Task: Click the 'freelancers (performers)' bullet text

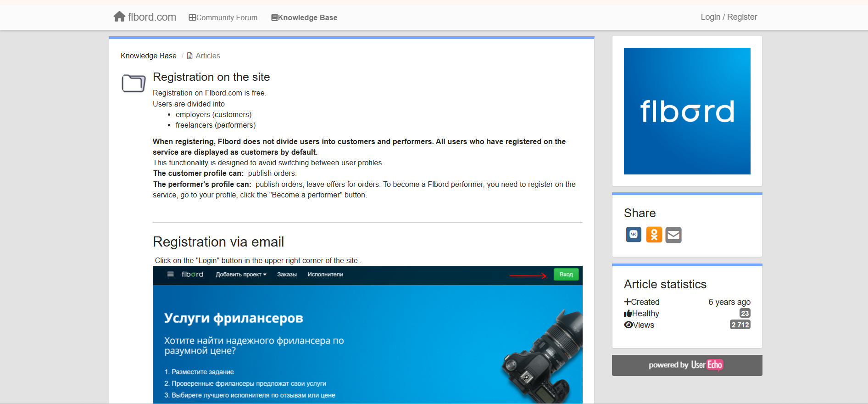Action: pos(216,125)
